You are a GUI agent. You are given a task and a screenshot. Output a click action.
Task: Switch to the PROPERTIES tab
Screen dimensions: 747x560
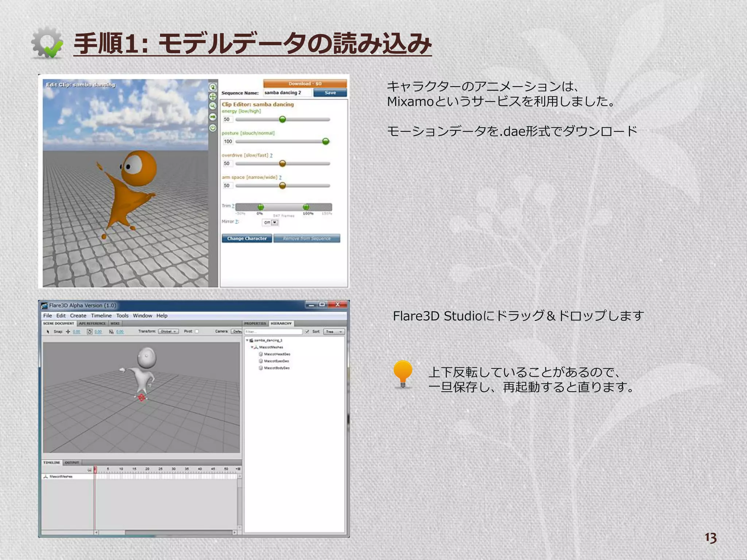pos(255,323)
